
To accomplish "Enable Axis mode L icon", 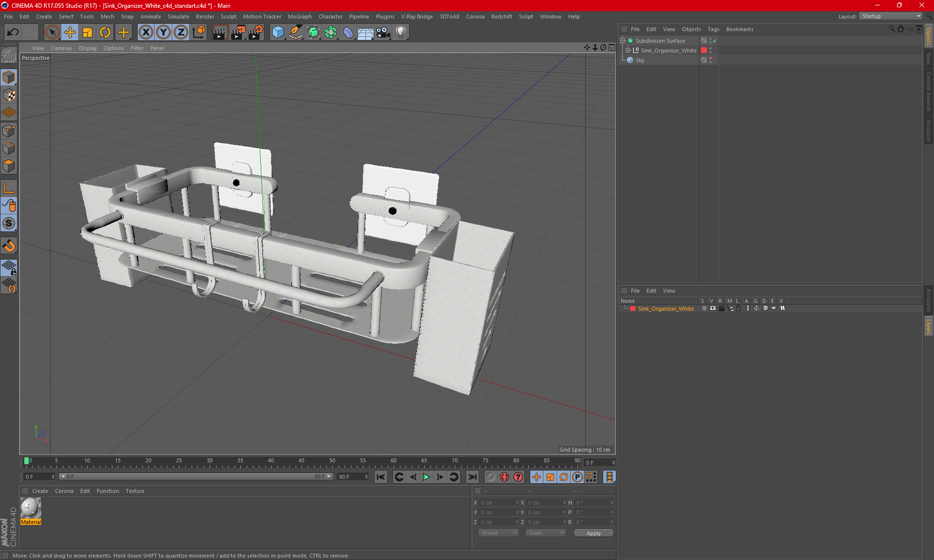I will click(9, 188).
